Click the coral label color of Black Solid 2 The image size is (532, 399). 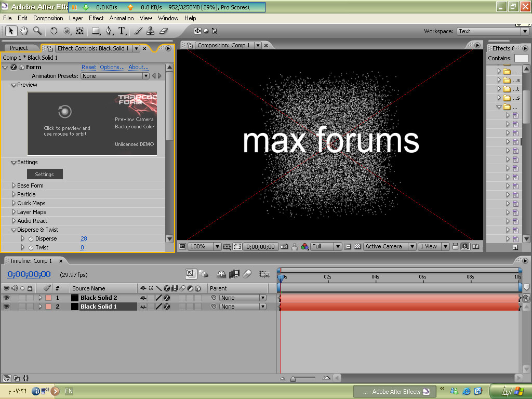pyautogui.click(x=48, y=298)
